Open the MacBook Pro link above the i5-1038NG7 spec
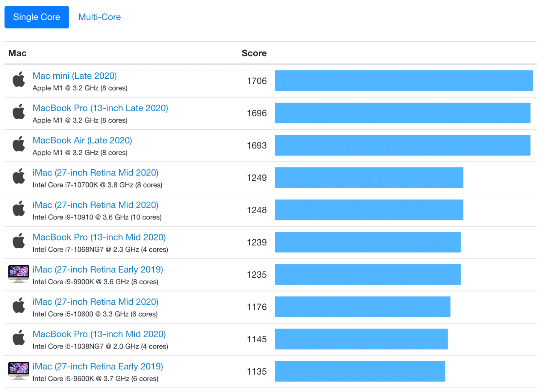 coord(99,334)
